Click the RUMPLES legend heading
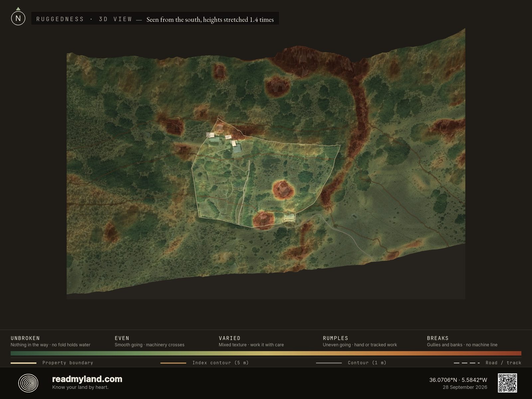Image resolution: width=532 pixels, height=399 pixels. tap(335, 338)
